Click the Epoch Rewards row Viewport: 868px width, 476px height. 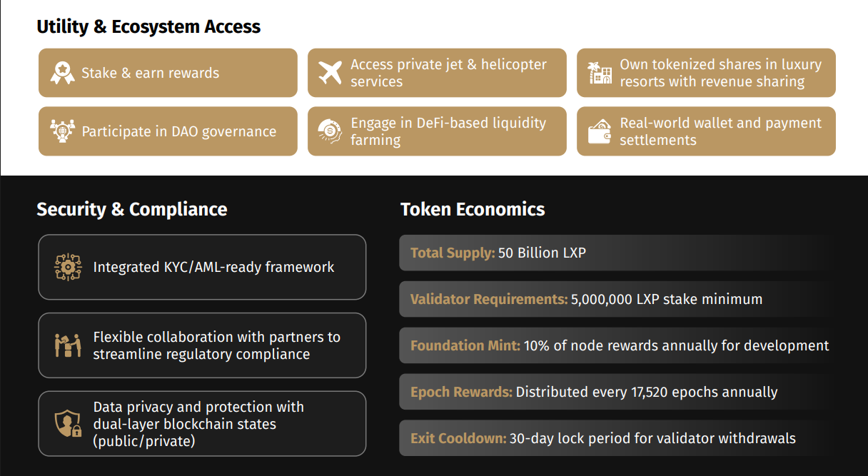pos(614,392)
